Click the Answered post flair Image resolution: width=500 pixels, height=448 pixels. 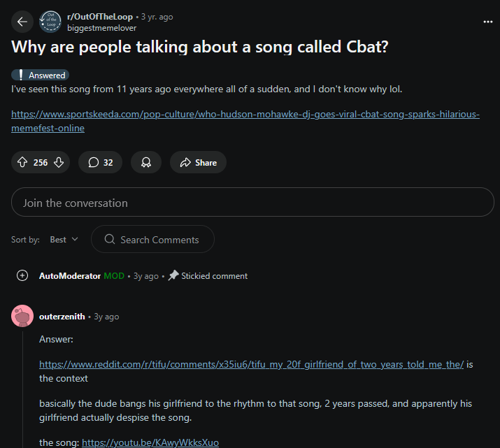click(x=41, y=75)
